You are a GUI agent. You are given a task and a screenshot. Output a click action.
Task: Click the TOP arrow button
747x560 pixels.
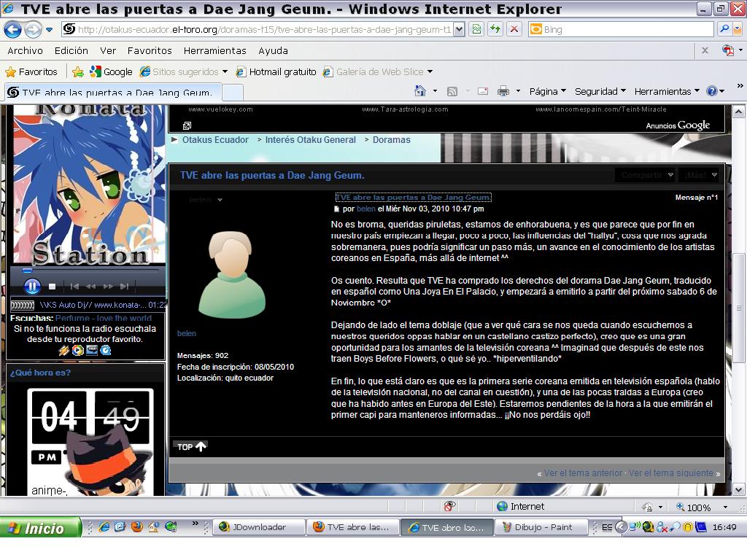click(x=192, y=447)
